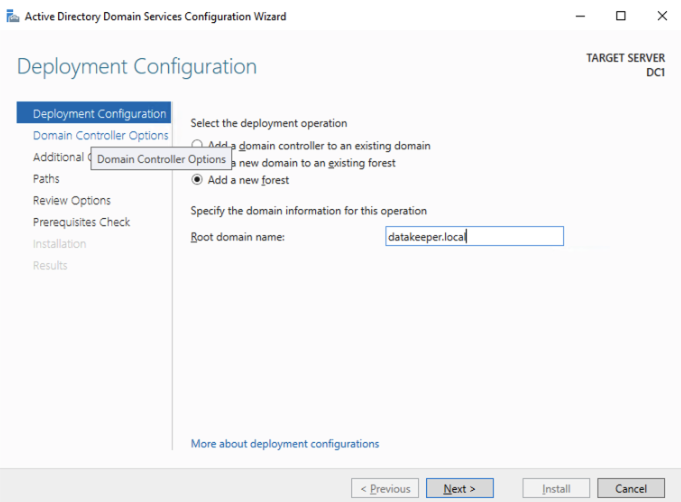The width and height of the screenshot is (681, 502).
Task: Click the Root domain name text field
Action: coord(474,236)
